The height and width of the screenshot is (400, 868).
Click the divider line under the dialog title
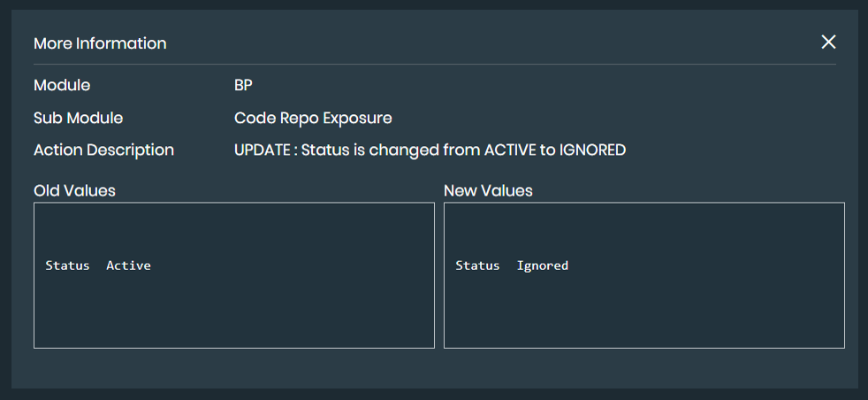click(x=433, y=65)
